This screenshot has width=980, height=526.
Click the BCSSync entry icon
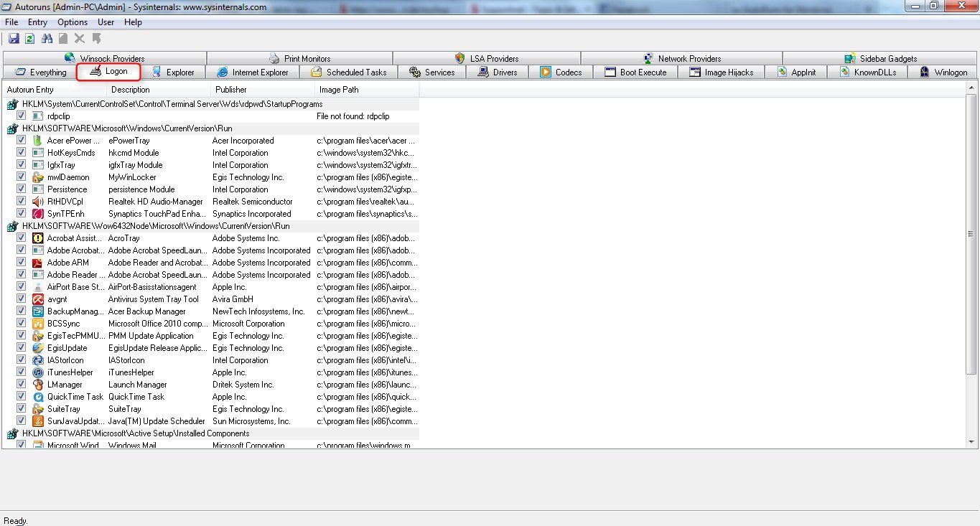pos(38,324)
